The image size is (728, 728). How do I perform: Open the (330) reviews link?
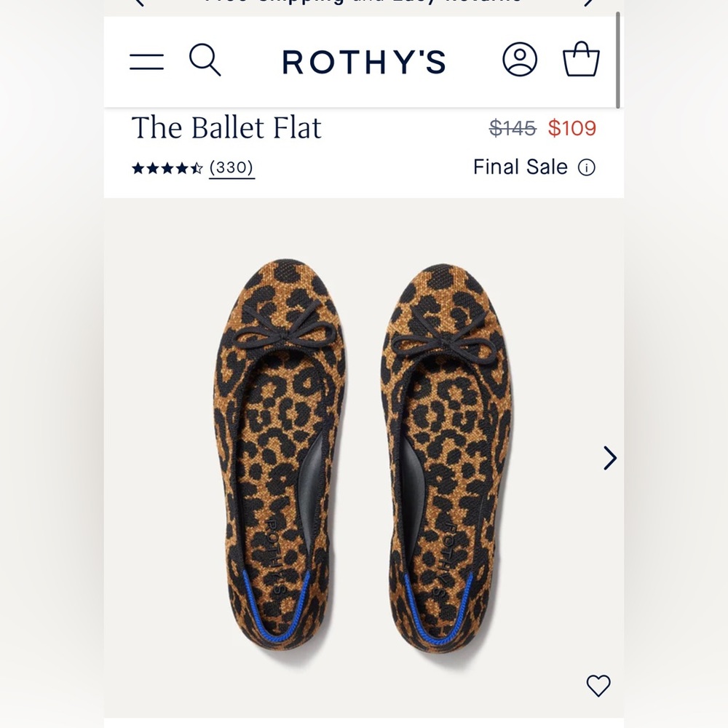coord(232,167)
